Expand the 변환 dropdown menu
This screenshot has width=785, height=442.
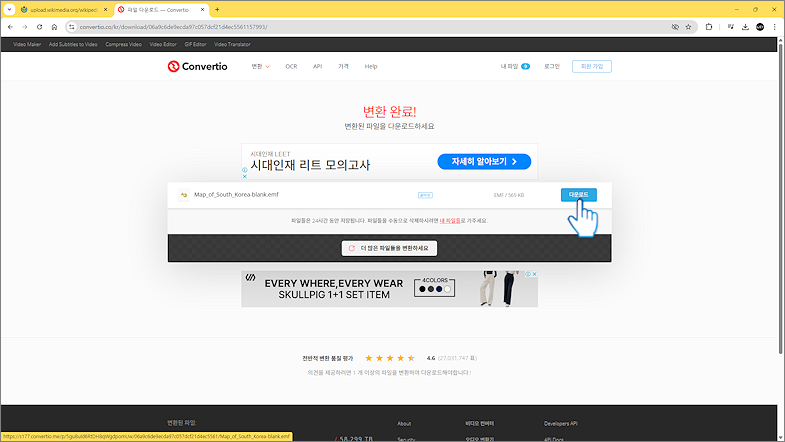[x=260, y=66]
